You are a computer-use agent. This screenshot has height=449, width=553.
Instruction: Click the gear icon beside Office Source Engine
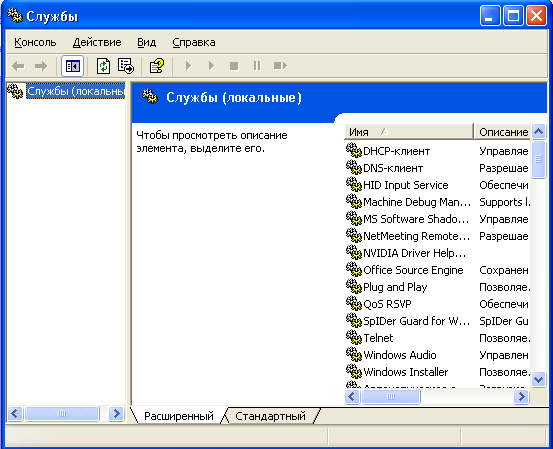point(354,269)
